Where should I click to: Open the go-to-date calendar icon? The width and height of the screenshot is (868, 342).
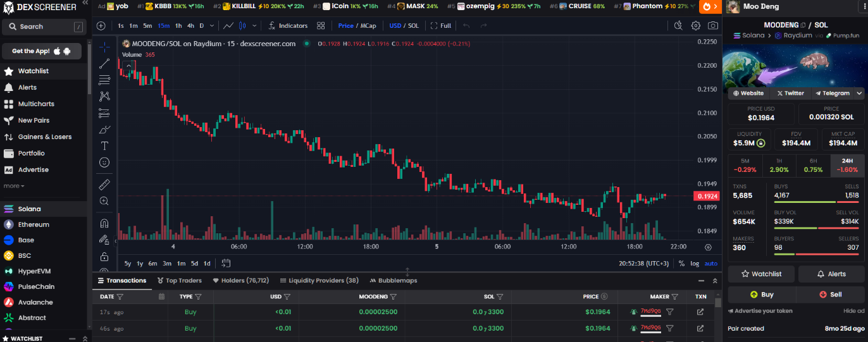tap(226, 263)
